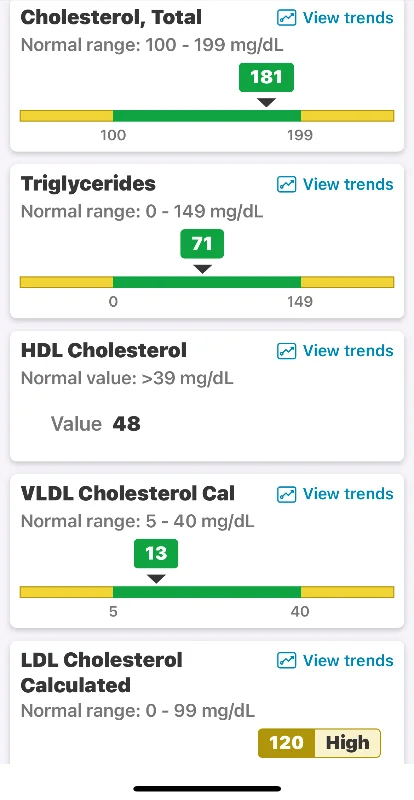Click trend chart icon beside Triglycerides
This screenshot has width=414, height=800.
pyautogui.click(x=286, y=184)
